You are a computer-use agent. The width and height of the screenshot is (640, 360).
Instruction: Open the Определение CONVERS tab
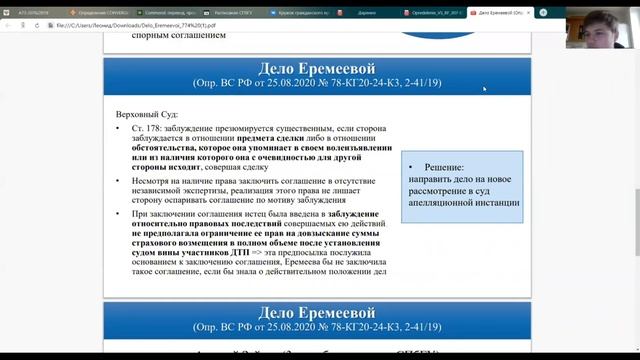click(x=100, y=13)
